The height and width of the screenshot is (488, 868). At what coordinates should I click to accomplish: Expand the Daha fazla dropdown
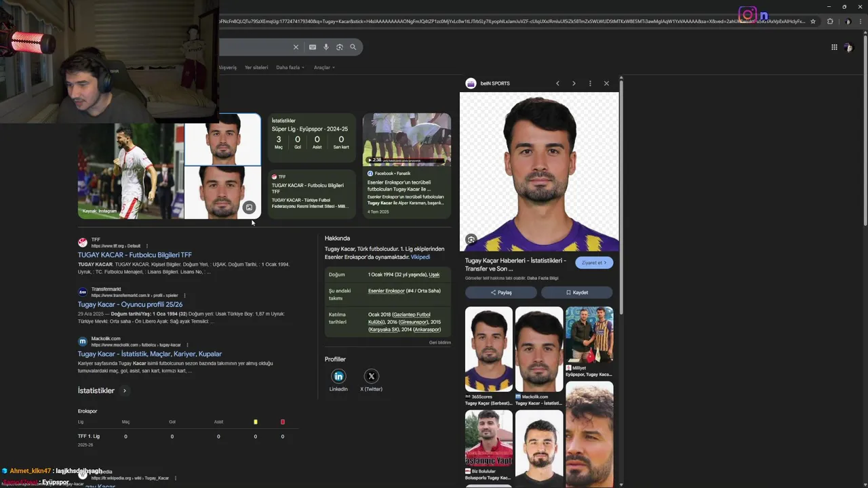click(290, 68)
